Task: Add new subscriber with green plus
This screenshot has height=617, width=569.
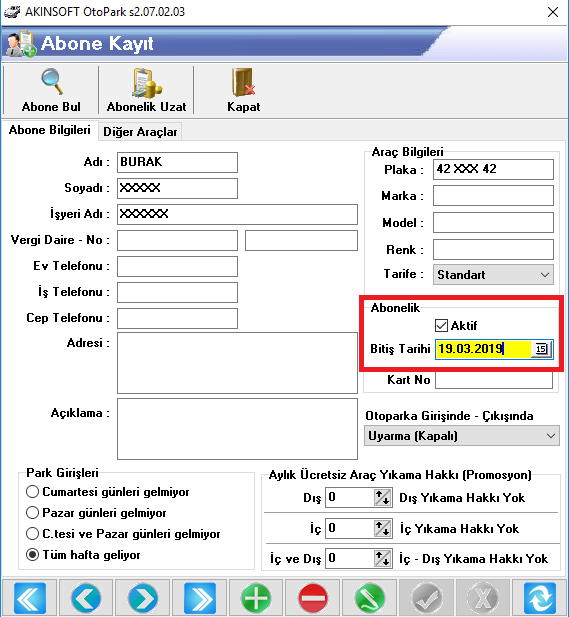Action: (256, 598)
